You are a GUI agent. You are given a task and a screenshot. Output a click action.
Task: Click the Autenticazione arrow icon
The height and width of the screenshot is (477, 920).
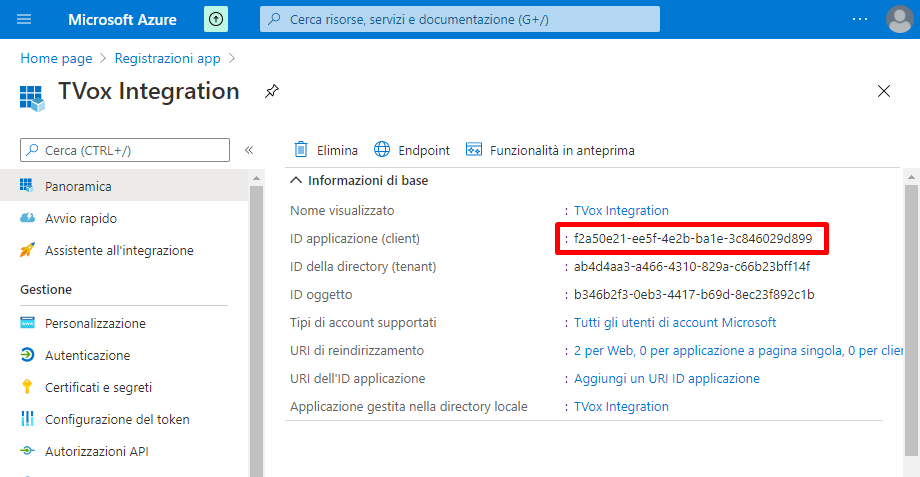point(27,354)
